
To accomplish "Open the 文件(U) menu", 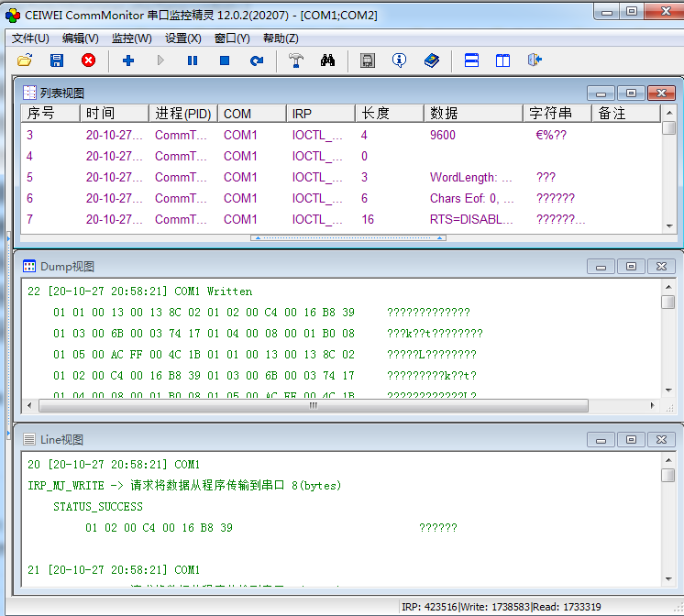I will (30, 38).
